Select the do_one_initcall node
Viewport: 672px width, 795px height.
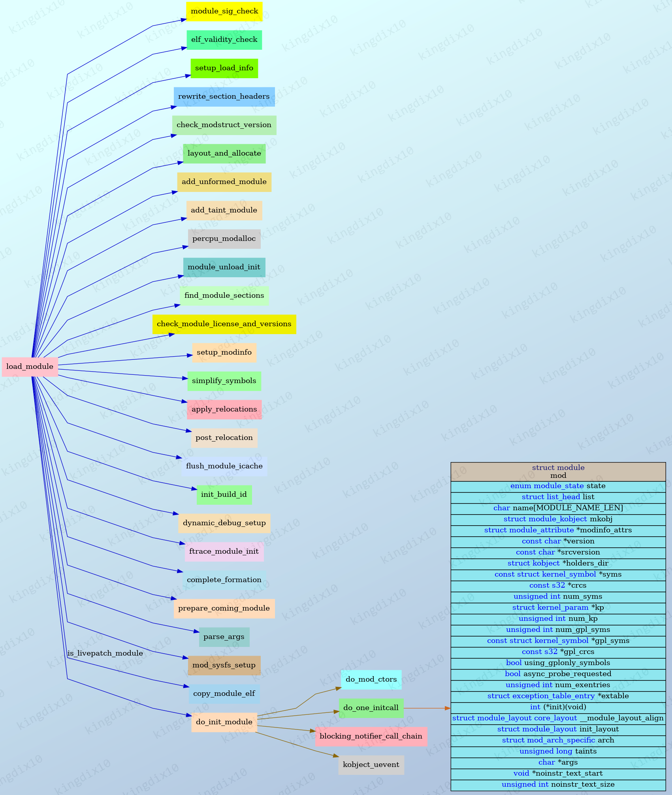[x=371, y=708]
